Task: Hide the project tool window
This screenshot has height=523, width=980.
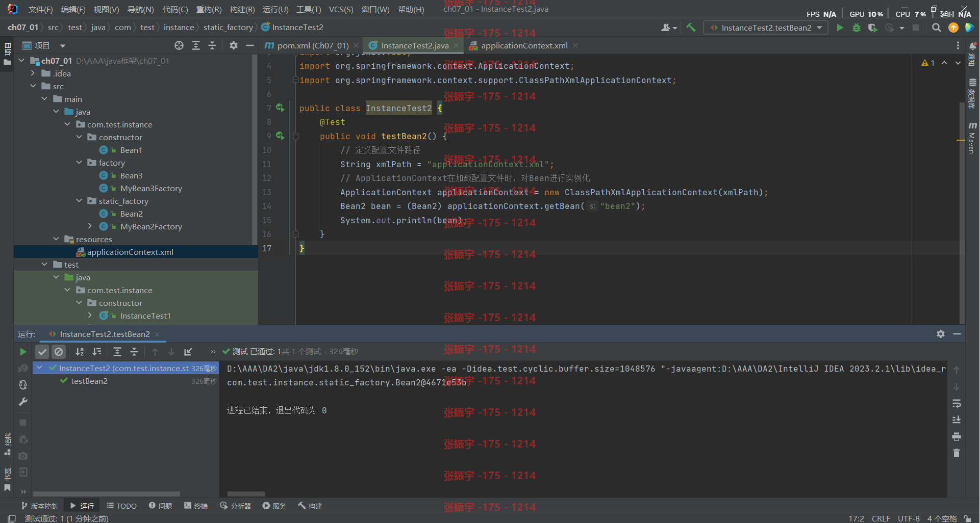Action: pos(250,45)
